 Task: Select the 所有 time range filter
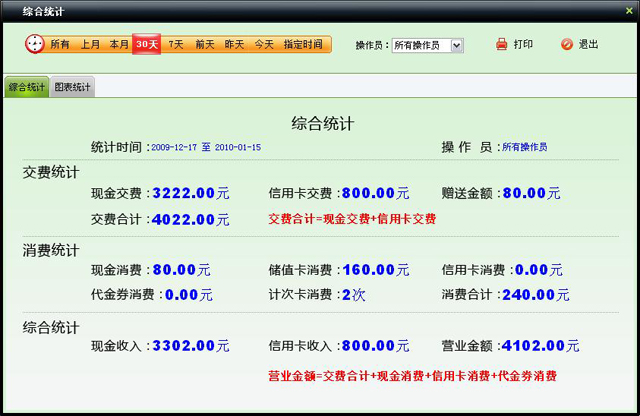click(x=60, y=45)
